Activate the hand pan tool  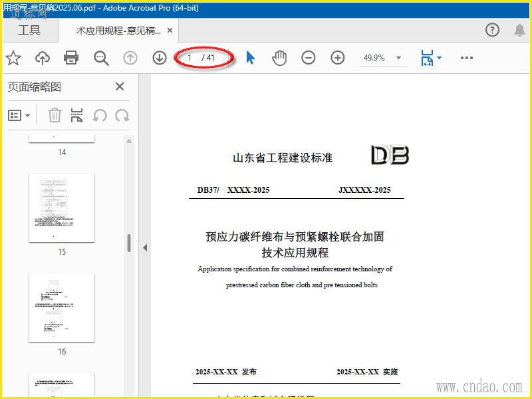point(279,58)
